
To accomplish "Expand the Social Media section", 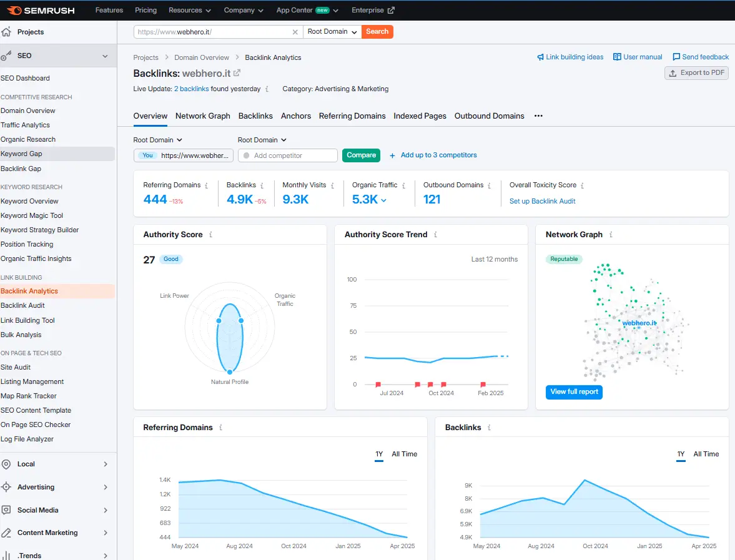I will [x=106, y=510].
